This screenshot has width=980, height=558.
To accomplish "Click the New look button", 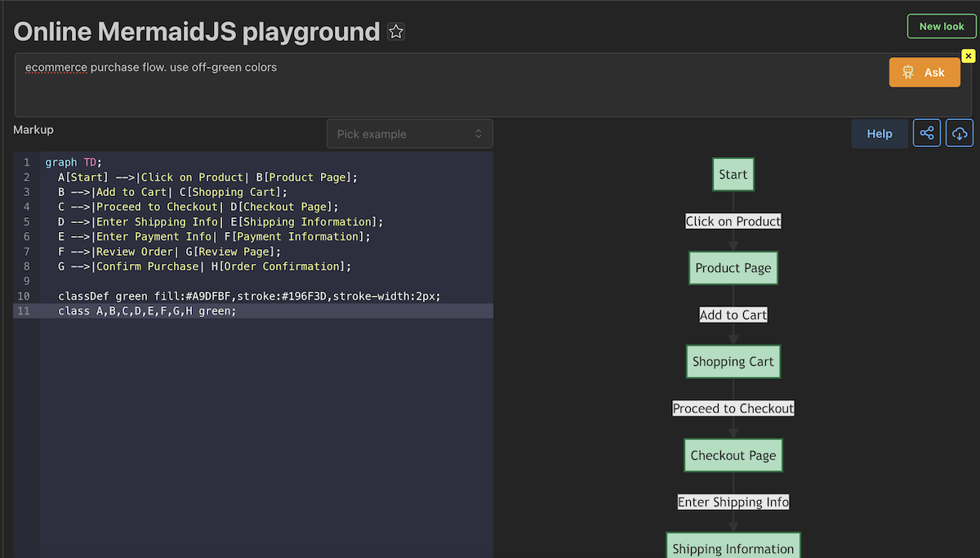I will [942, 26].
